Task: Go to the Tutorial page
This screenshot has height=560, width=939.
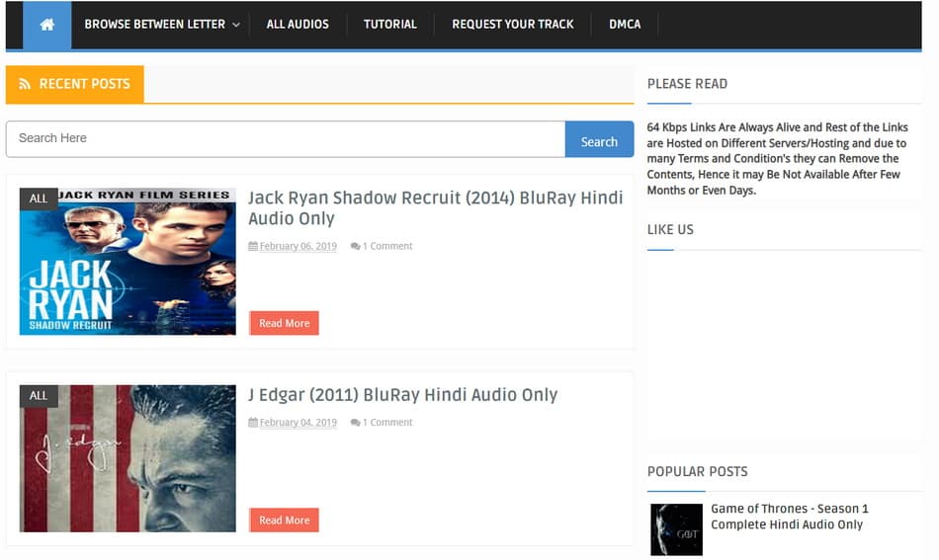Action: tap(389, 25)
